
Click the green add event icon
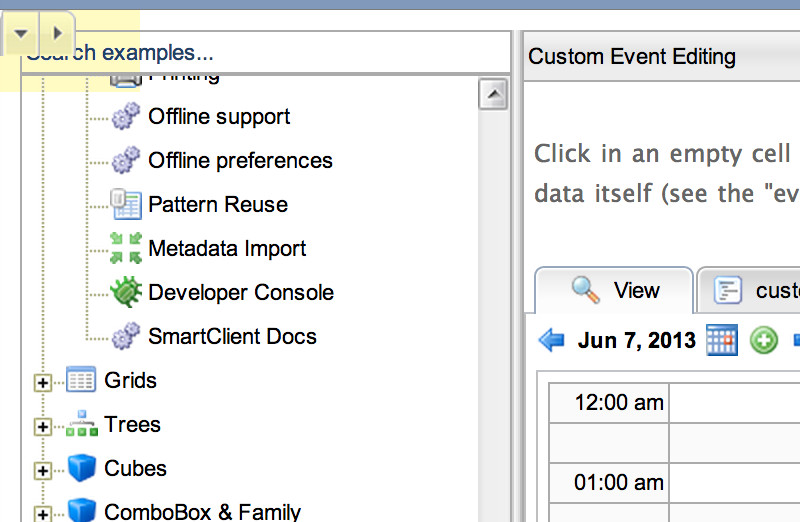click(763, 340)
